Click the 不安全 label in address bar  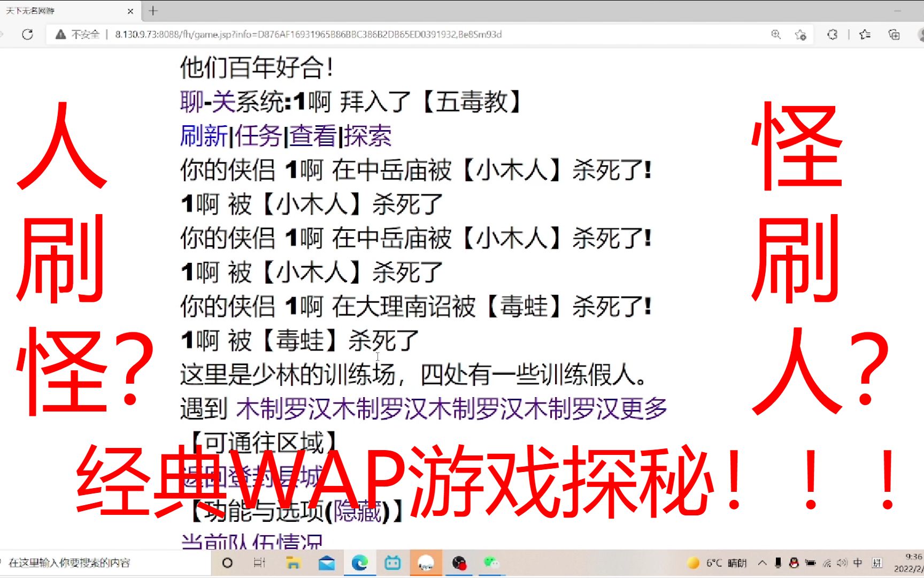pos(86,35)
